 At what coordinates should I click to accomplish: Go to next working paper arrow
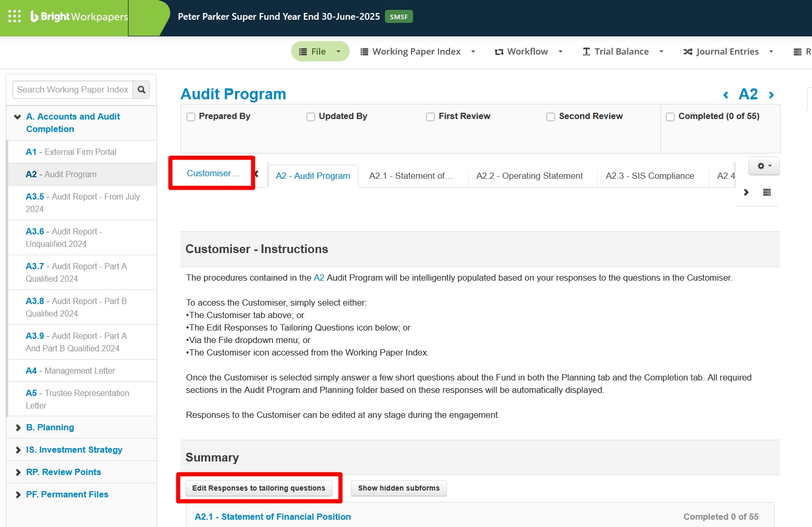coord(771,95)
